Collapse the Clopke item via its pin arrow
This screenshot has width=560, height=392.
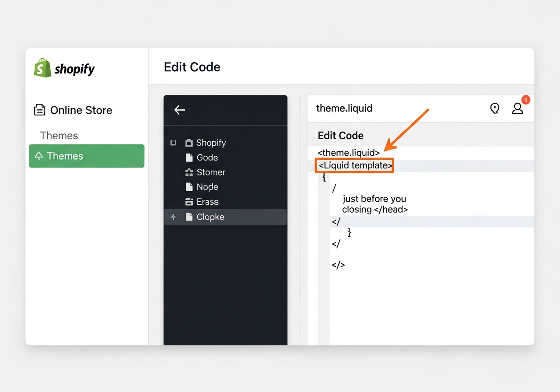(173, 217)
